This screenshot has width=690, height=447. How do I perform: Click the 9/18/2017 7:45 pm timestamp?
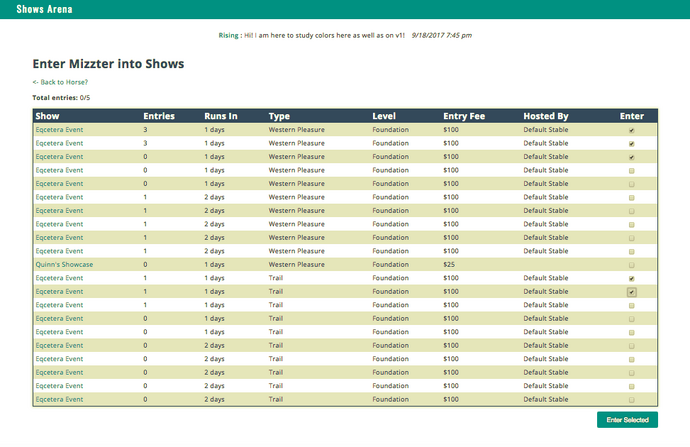coord(441,35)
